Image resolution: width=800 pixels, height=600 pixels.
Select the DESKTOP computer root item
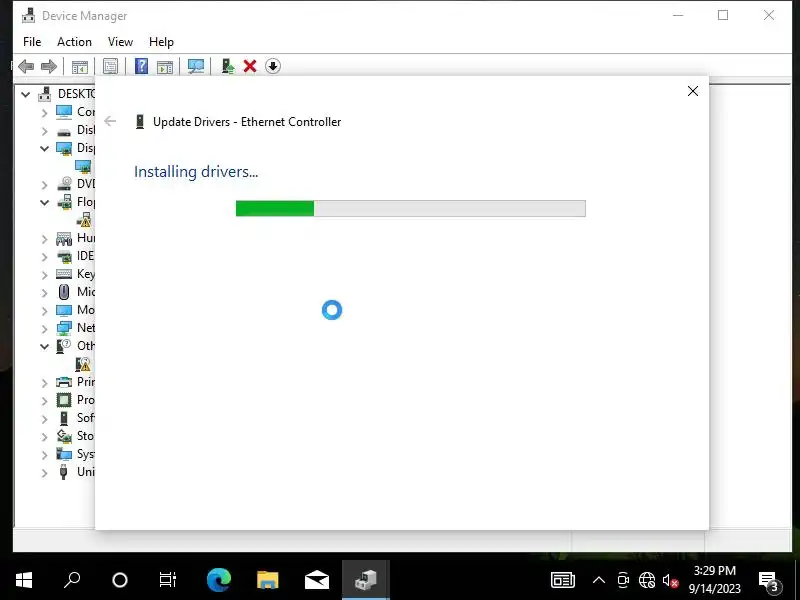[66, 94]
